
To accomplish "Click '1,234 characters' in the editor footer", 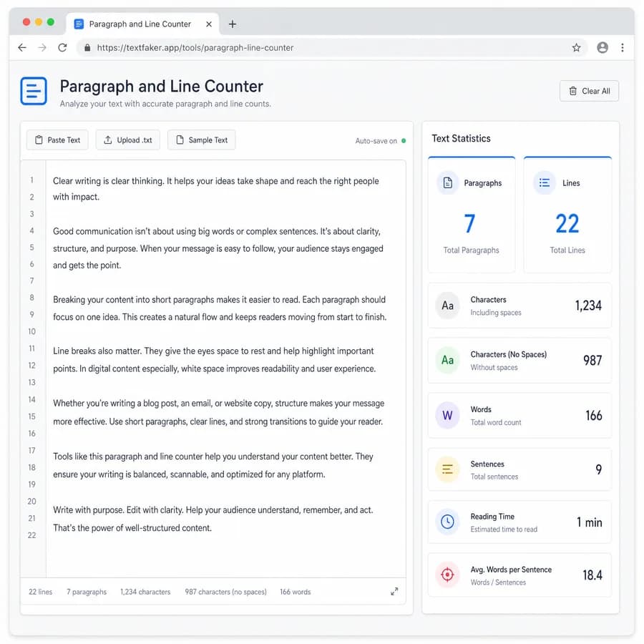I will click(145, 592).
